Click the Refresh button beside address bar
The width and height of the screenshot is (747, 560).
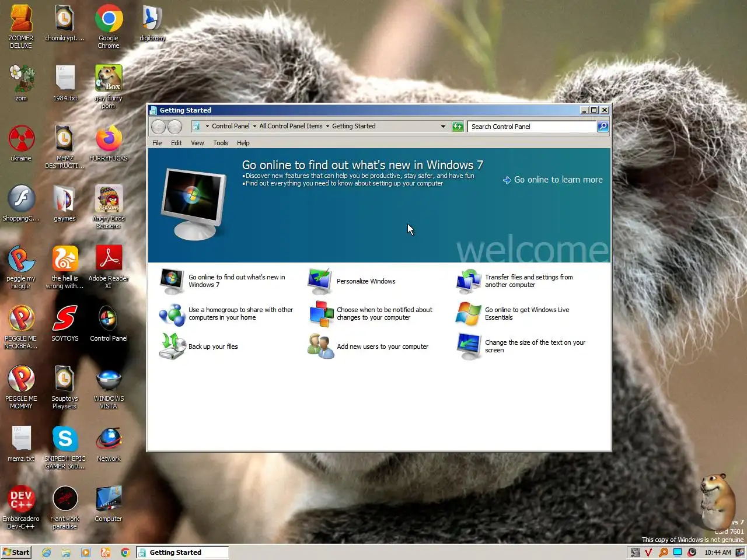(x=458, y=127)
